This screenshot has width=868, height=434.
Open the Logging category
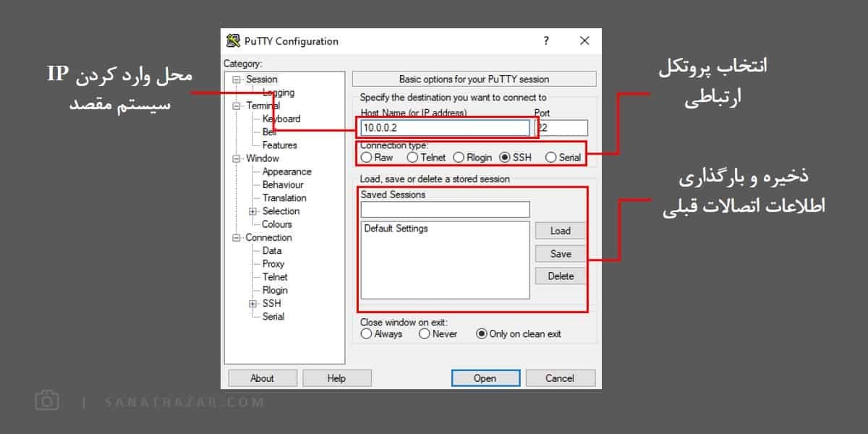tap(278, 93)
